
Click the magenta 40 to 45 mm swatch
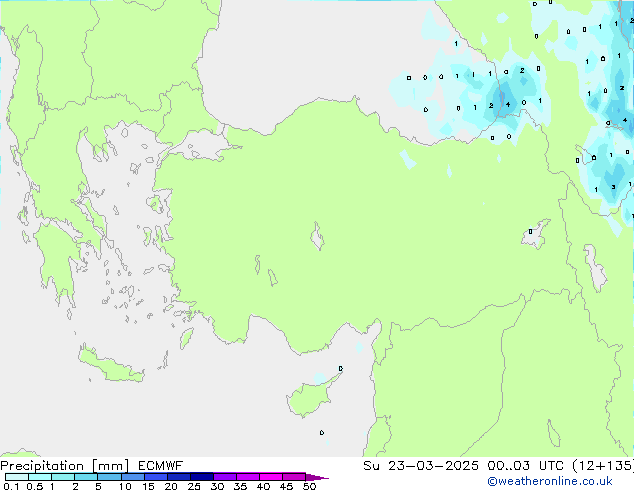[271, 477]
